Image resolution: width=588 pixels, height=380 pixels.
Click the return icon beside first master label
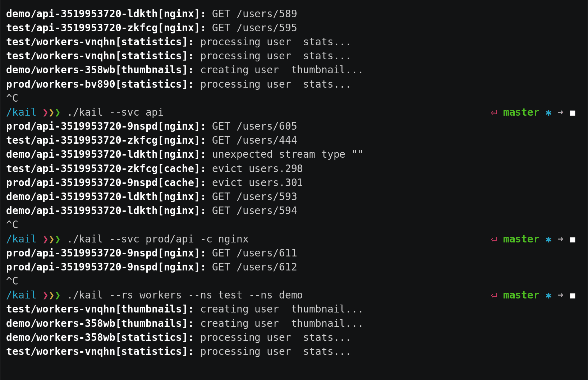tap(494, 112)
